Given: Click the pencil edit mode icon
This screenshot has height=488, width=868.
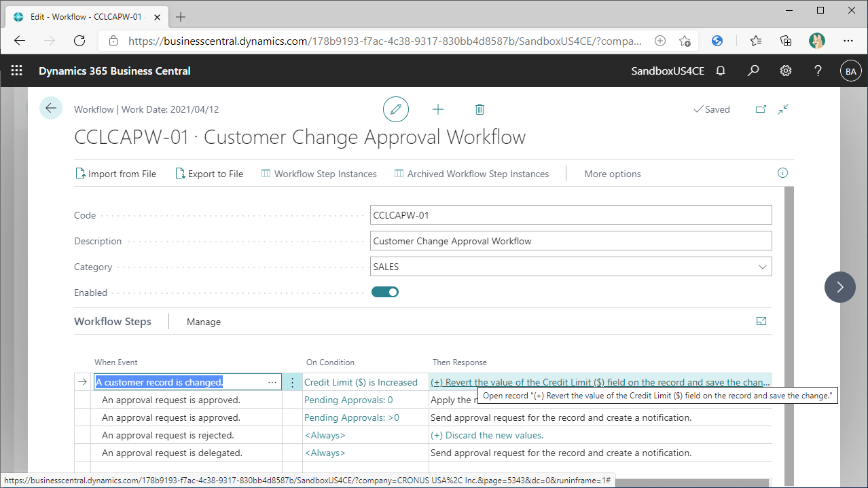Looking at the screenshot, I should pyautogui.click(x=396, y=109).
